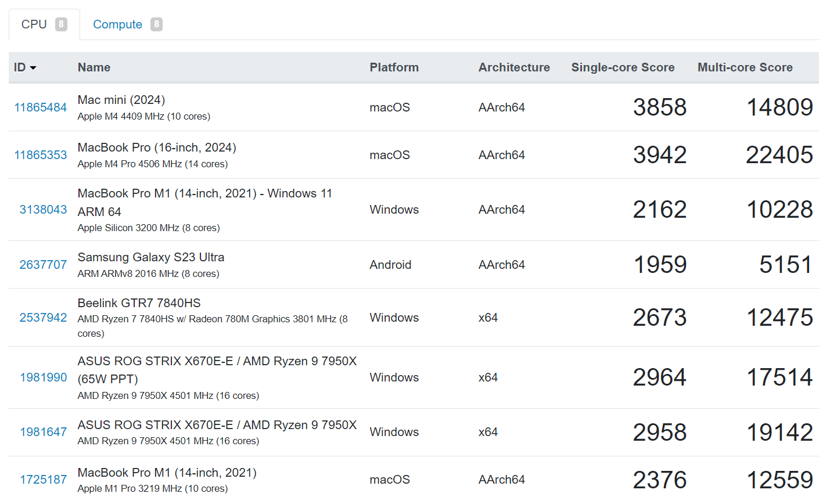
Task: Click the single-core score 3942
Action: point(660,155)
